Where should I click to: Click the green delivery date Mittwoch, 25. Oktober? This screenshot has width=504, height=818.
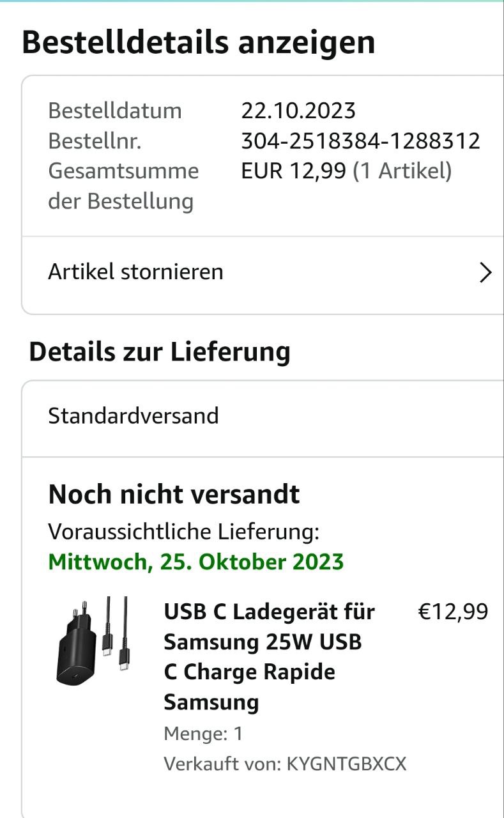coord(196,562)
